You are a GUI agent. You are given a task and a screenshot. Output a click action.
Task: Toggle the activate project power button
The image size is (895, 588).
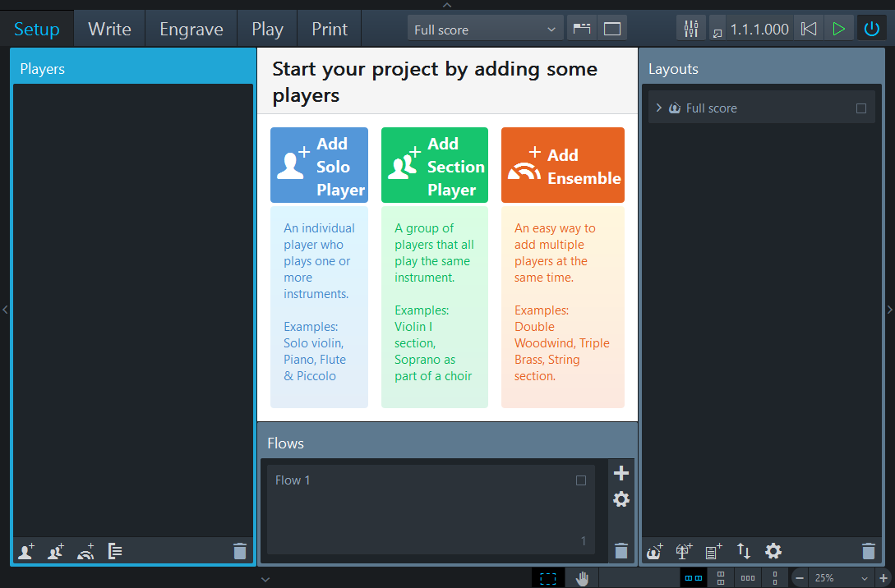pos(871,29)
